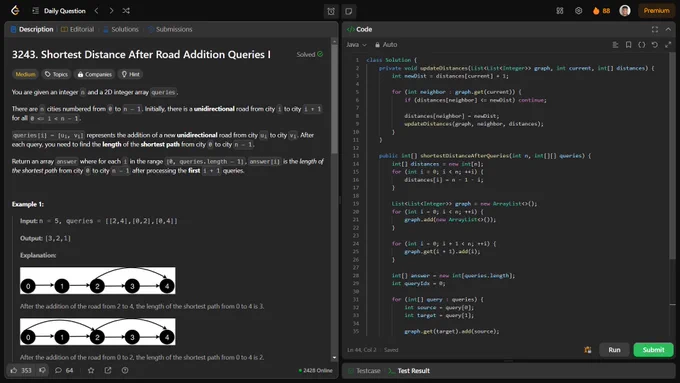
Task: Start the timer alarm clock icon
Action: pos(331,11)
